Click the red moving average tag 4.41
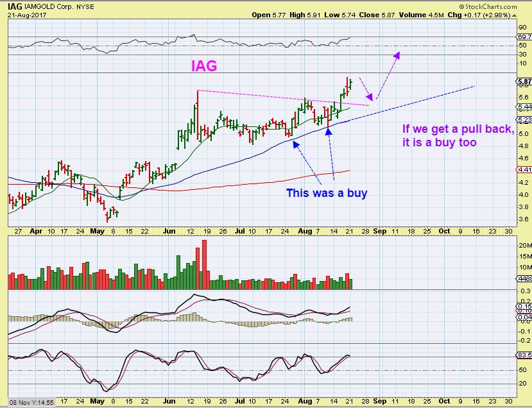 coord(524,169)
